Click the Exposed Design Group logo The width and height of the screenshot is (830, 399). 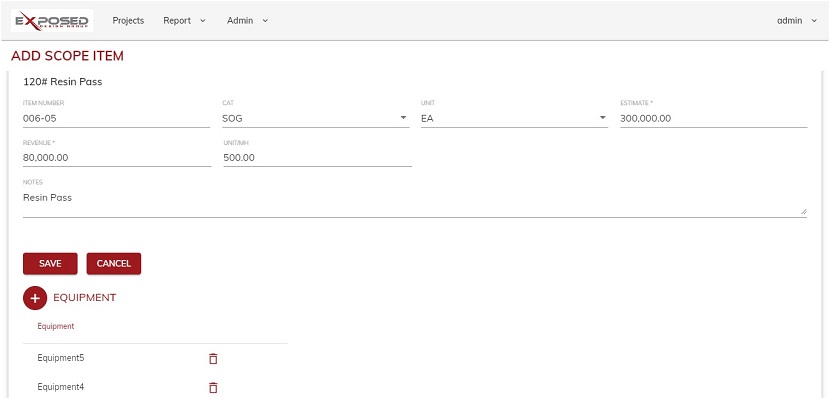(x=52, y=21)
